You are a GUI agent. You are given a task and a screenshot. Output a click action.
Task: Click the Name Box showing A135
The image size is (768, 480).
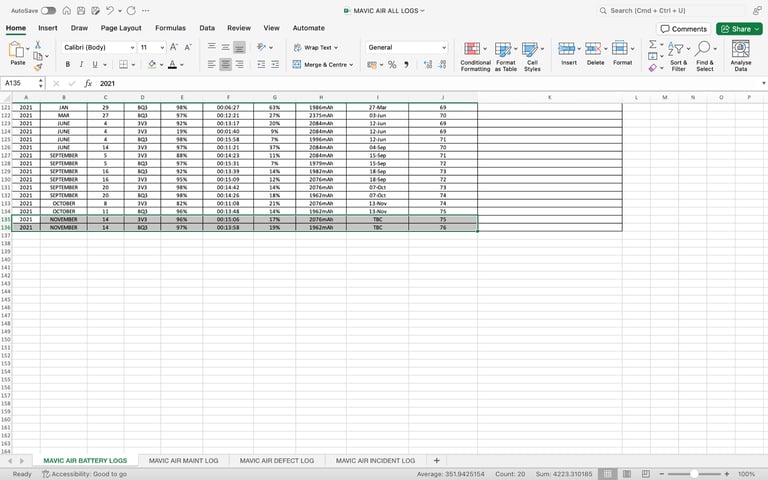(20, 83)
